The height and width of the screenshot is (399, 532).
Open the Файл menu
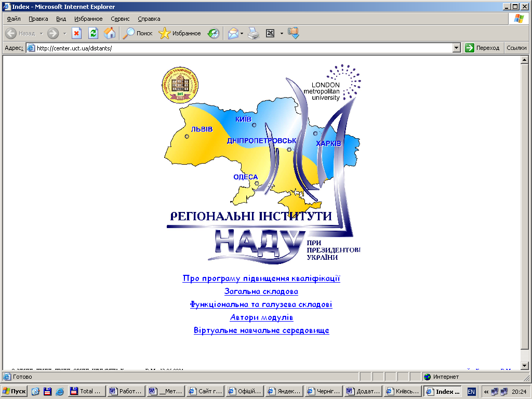pos(14,19)
